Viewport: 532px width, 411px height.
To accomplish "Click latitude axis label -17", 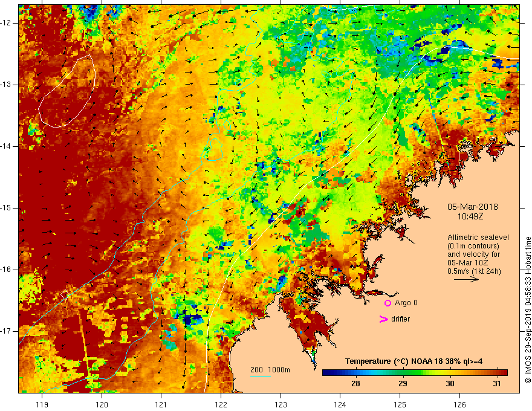I will point(6,331).
